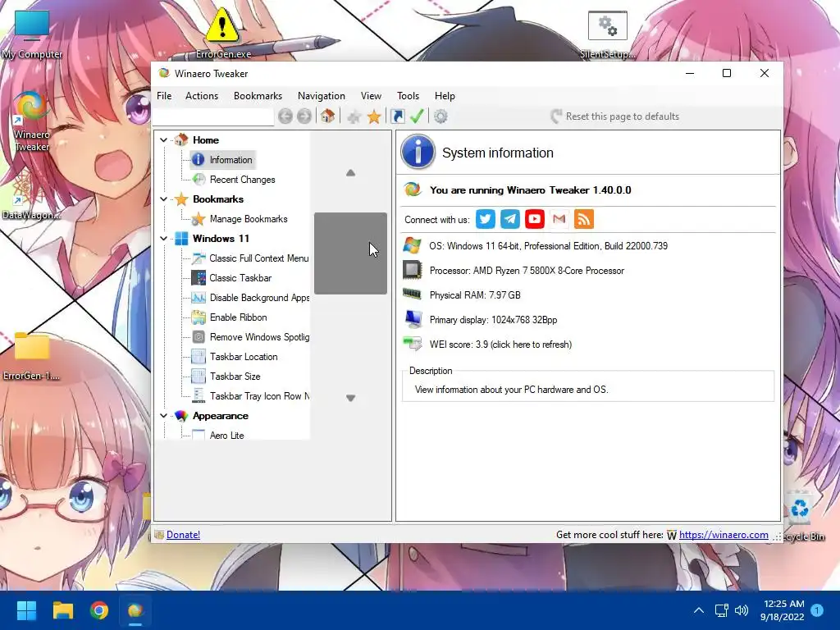Screen dimensions: 840x630
Task: Open the Gmail contact icon
Action: coord(559,219)
